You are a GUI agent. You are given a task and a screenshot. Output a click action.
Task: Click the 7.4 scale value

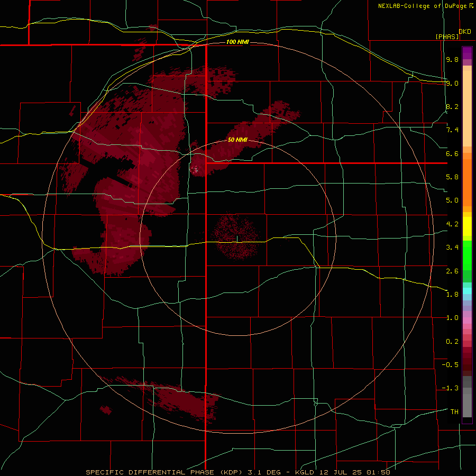[x=452, y=130]
